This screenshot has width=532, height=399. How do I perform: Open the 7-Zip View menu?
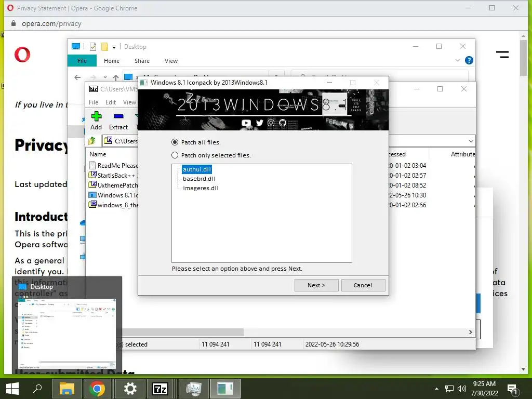pyautogui.click(x=129, y=102)
